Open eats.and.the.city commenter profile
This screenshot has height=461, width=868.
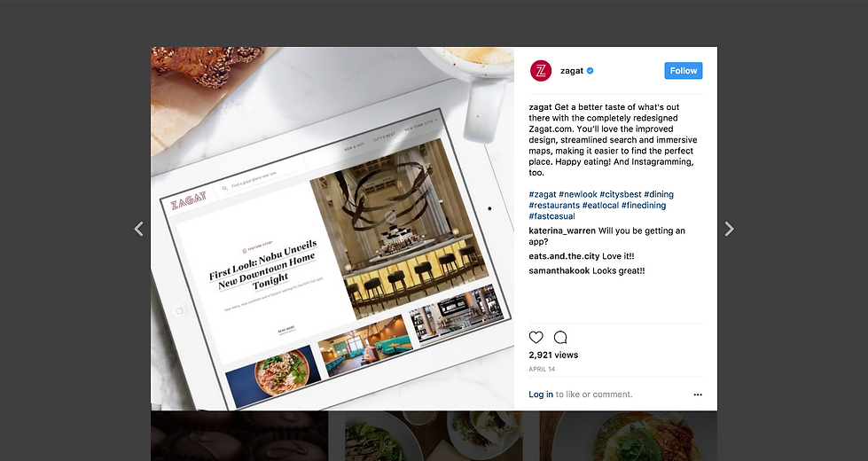564,256
